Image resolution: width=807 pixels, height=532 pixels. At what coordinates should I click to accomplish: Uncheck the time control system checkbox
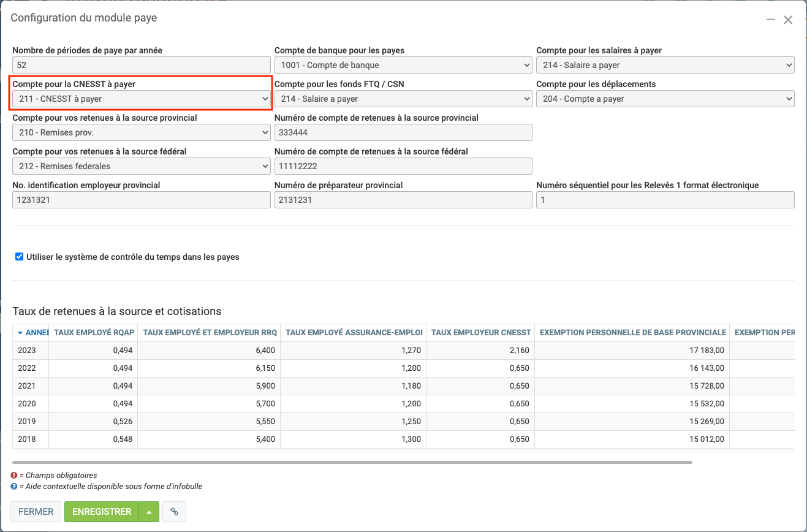click(x=20, y=257)
